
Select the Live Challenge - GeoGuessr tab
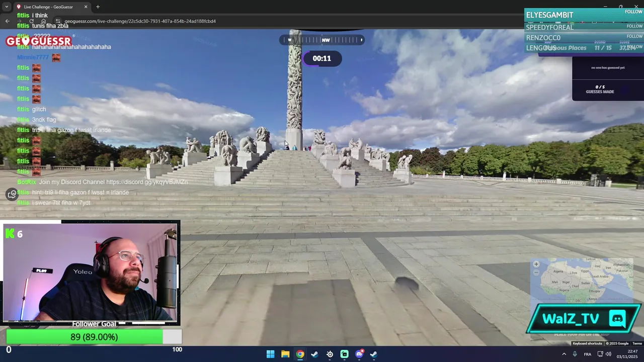point(50,7)
